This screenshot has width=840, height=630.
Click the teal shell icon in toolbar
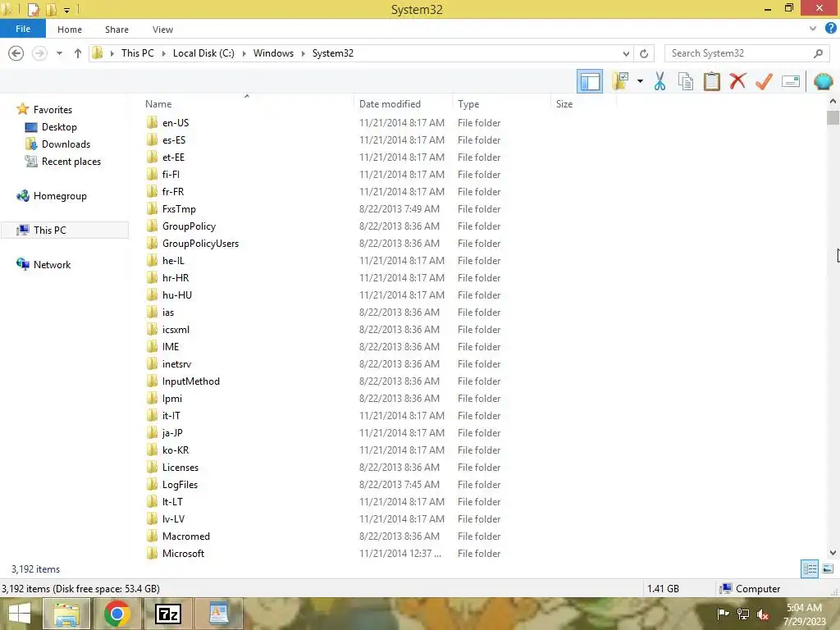(x=824, y=81)
